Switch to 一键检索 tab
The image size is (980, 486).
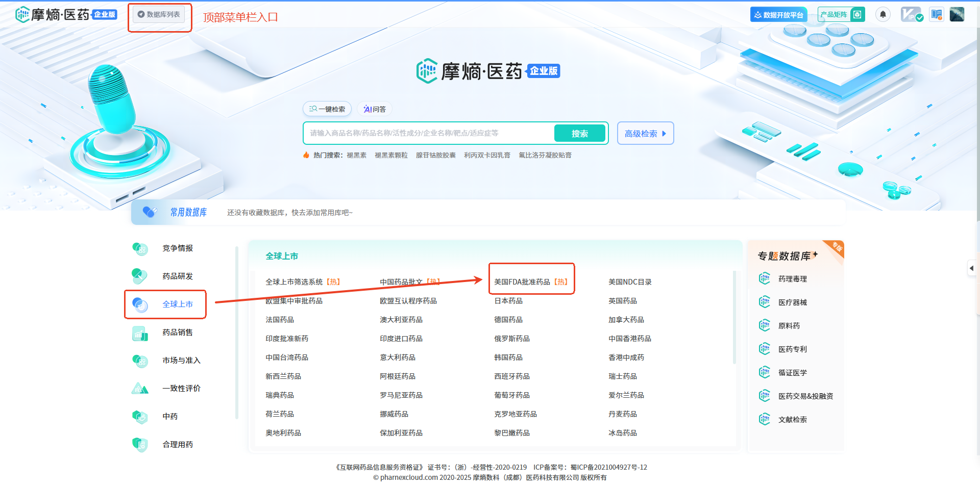click(x=327, y=109)
